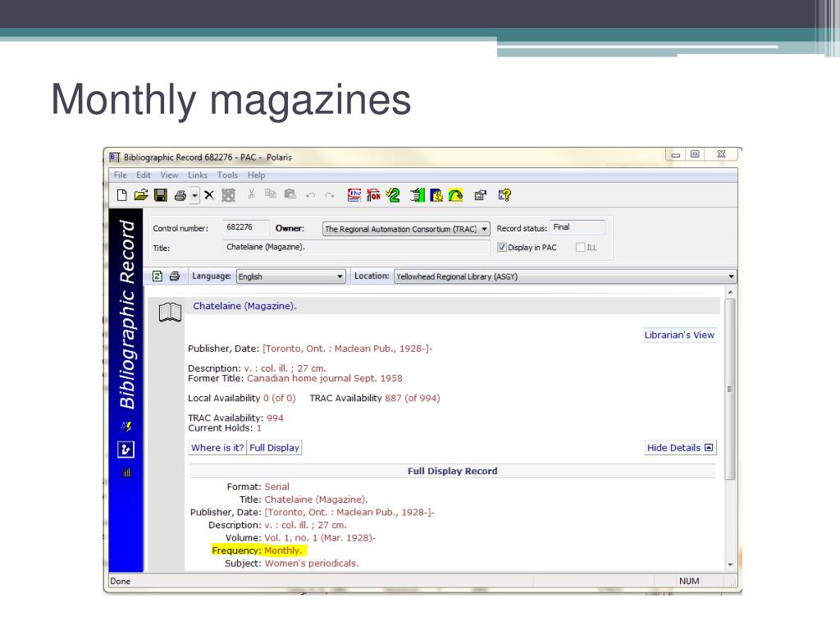840x630 pixels.
Task: Click the red 'ON' toolbar icon
Action: click(x=373, y=195)
